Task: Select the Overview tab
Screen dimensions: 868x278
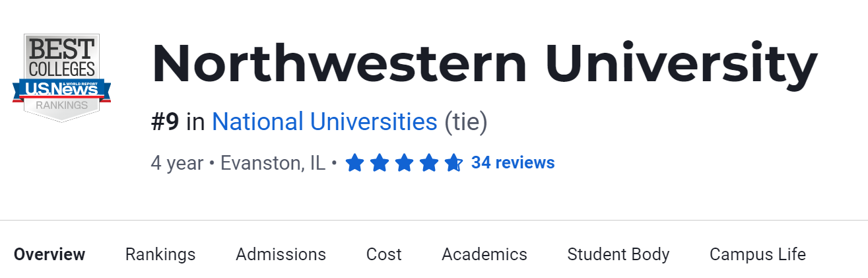Action: point(50,254)
